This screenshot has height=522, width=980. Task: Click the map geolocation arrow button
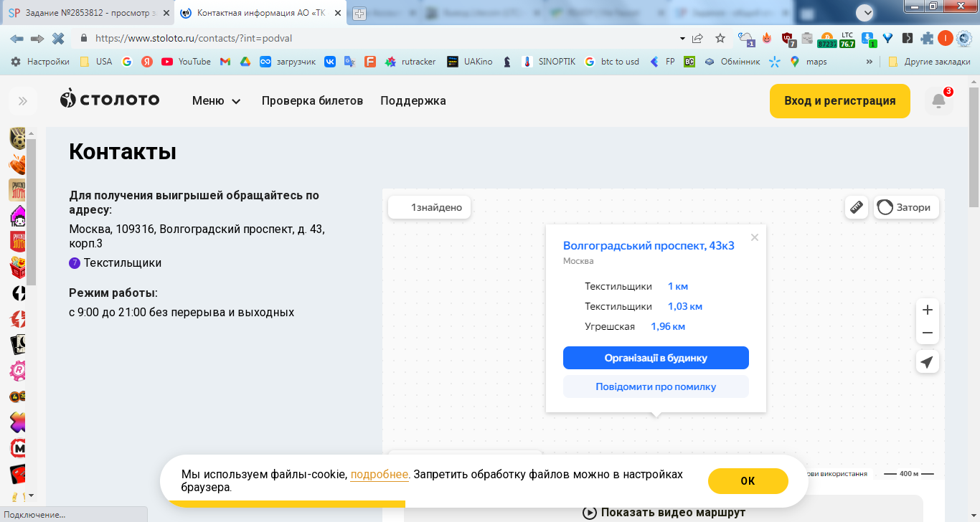(x=928, y=362)
